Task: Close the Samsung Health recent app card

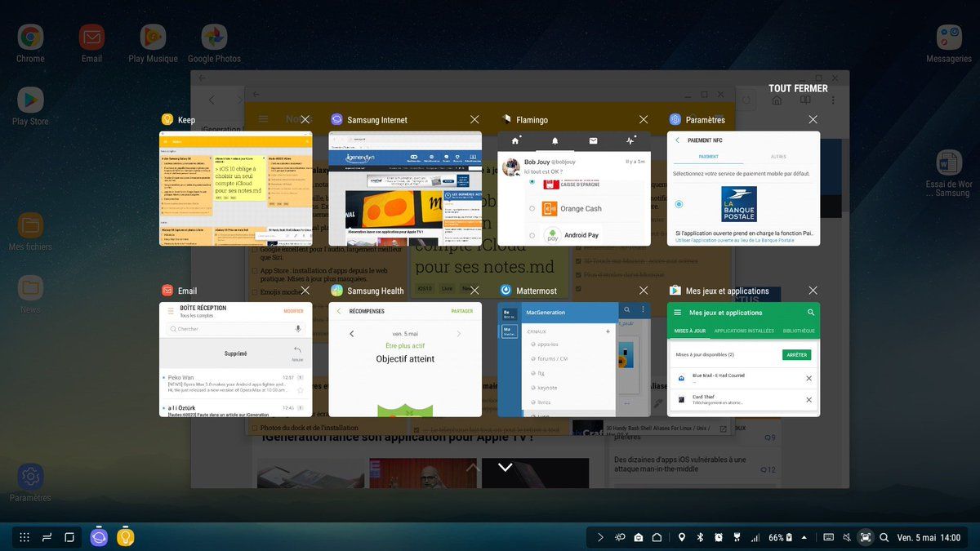Action: (x=474, y=291)
